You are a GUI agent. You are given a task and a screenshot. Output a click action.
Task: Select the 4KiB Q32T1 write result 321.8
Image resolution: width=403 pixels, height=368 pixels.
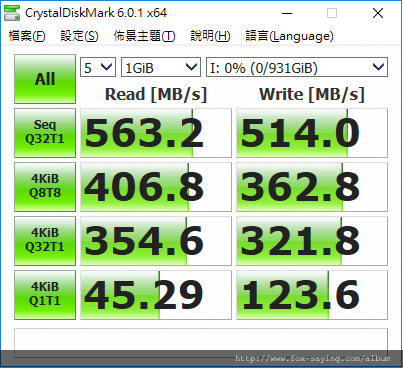(x=312, y=241)
